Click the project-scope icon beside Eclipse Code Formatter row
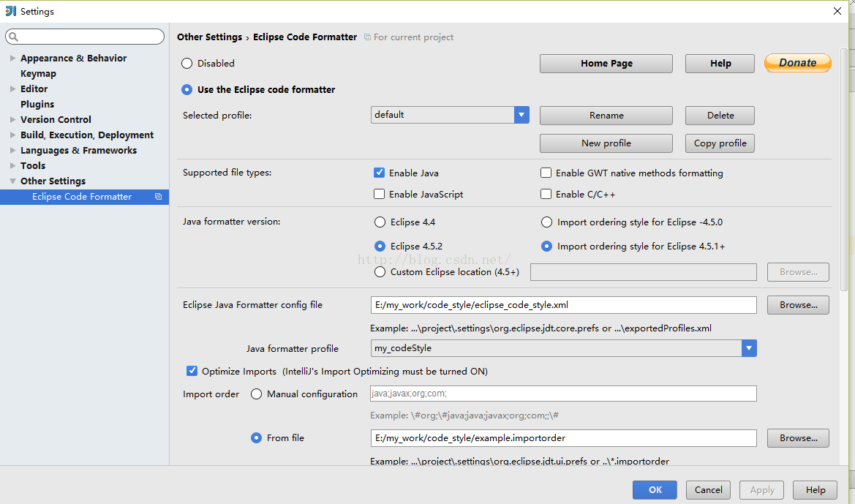 click(x=158, y=196)
